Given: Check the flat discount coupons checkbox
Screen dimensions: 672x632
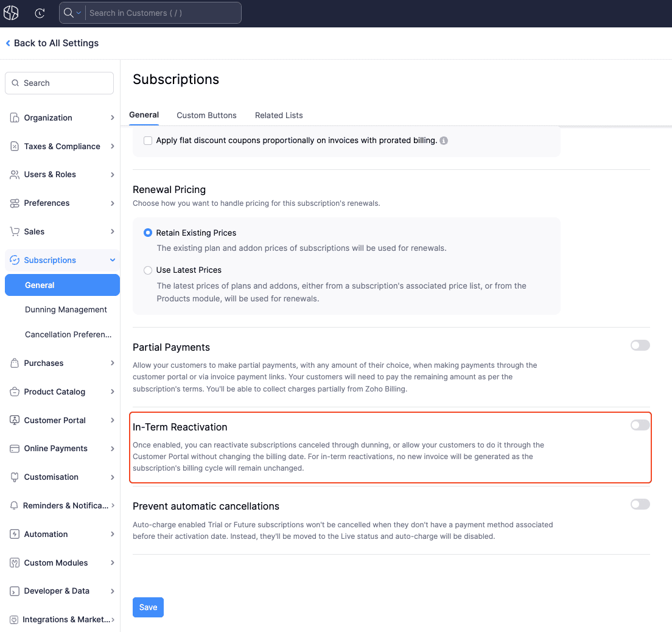Looking at the screenshot, I should click(147, 140).
